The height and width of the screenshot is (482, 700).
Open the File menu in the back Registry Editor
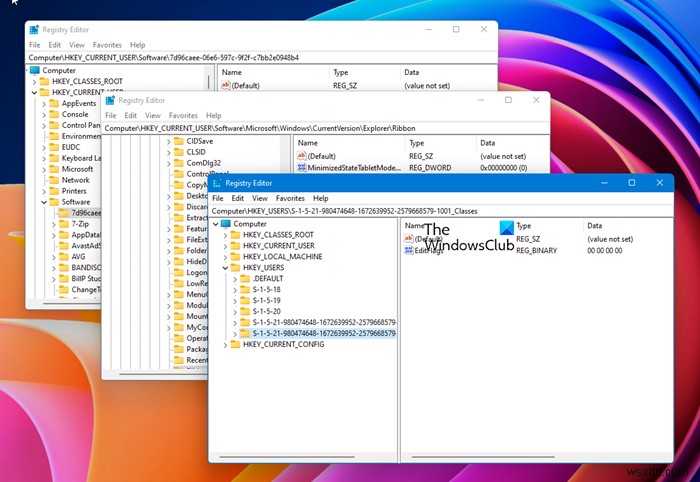(x=34, y=45)
